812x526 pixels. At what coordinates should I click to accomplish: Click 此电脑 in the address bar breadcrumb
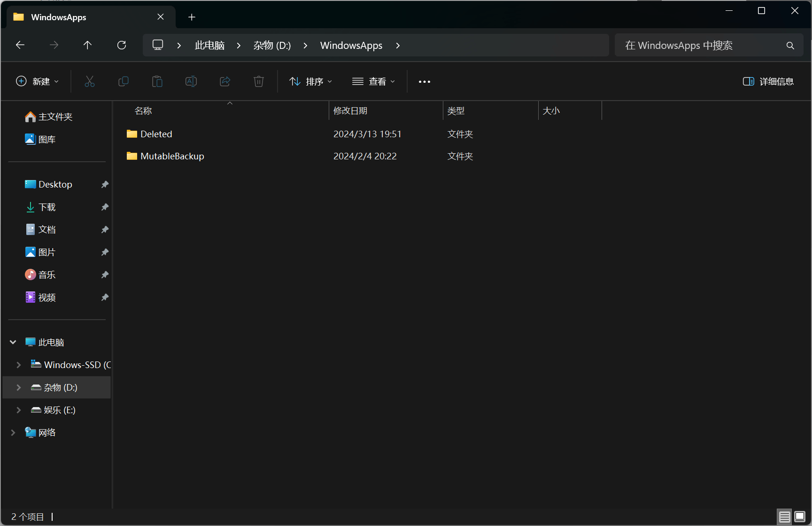click(x=209, y=46)
